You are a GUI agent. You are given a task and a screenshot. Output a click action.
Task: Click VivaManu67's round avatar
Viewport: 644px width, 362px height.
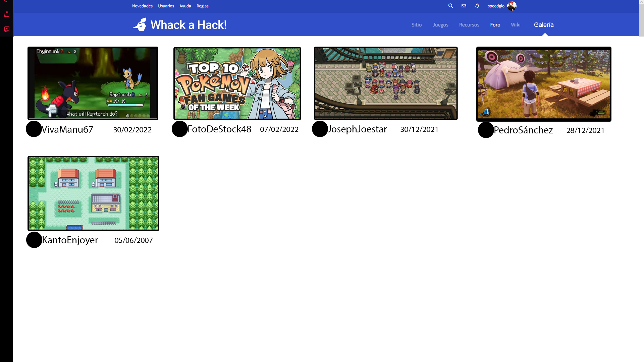click(x=34, y=129)
